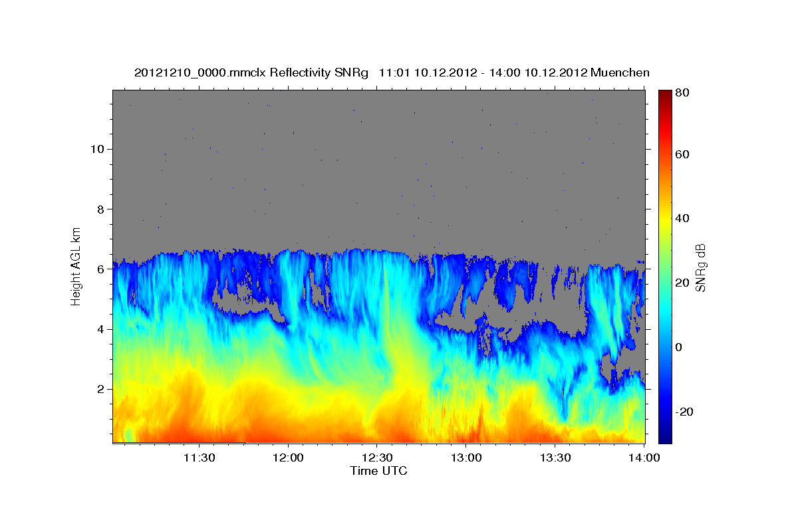Screen dimensions: 798x532
Task: Click the colorbar value 40
Action: (x=682, y=219)
